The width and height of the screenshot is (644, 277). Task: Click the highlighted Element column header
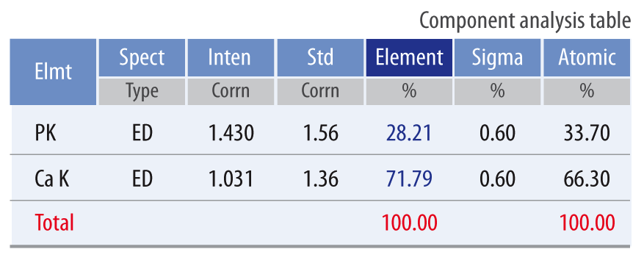point(409,57)
